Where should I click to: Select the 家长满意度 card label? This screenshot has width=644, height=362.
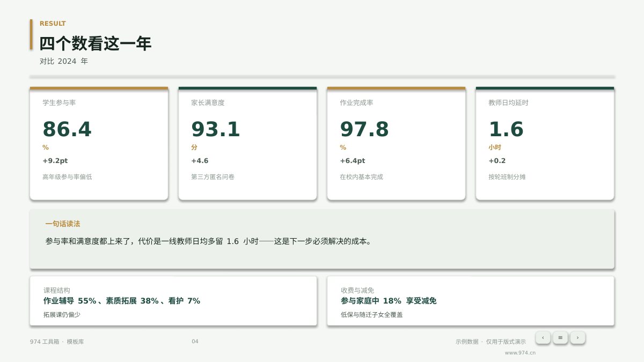click(x=208, y=102)
